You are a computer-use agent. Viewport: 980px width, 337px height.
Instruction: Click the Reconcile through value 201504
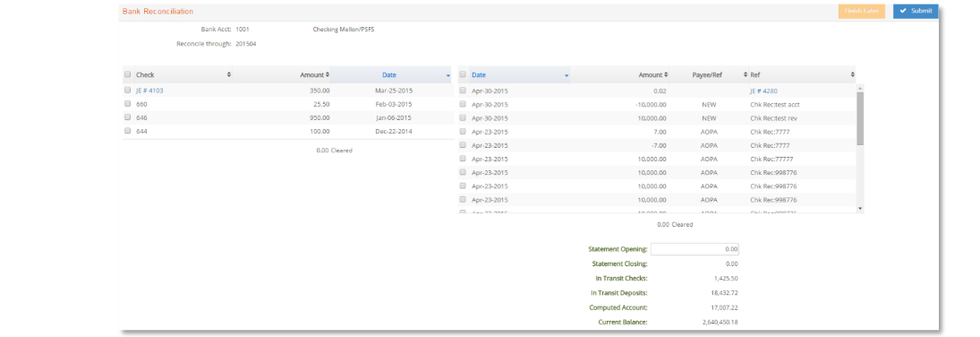coord(246,44)
